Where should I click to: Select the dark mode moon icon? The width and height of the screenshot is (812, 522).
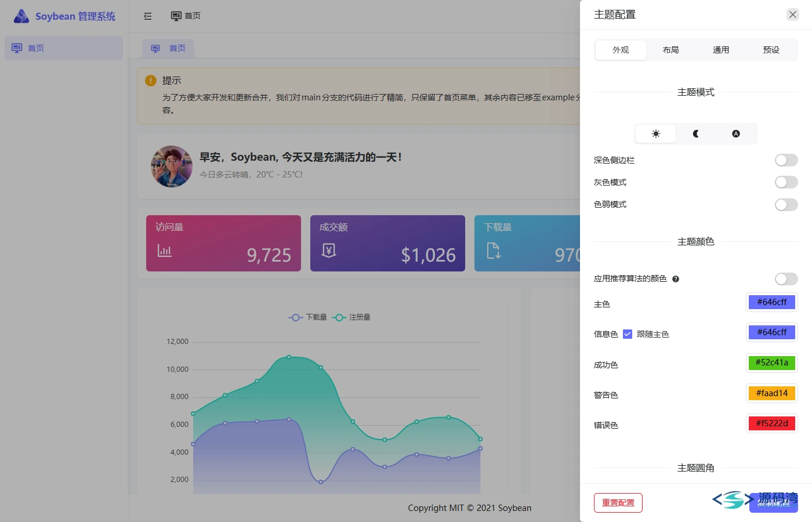click(x=696, y=134)
